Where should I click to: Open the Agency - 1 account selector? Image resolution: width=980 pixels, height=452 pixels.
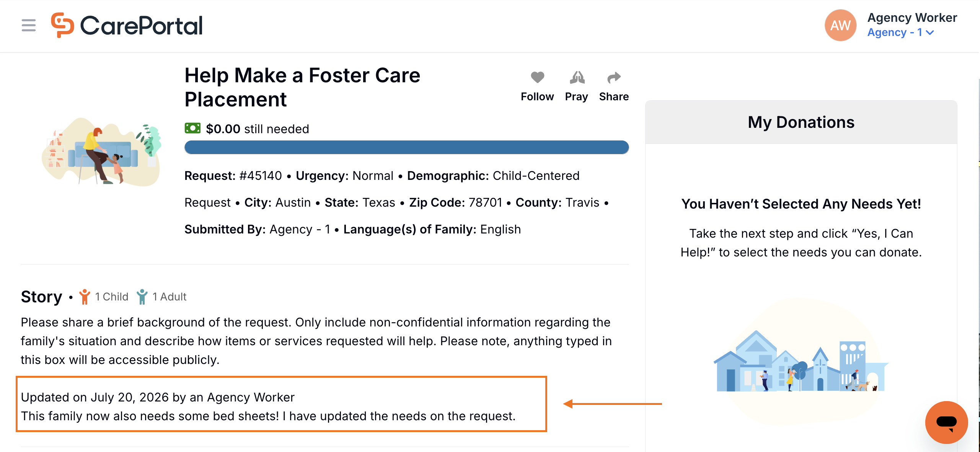click(x=900, y=33)
